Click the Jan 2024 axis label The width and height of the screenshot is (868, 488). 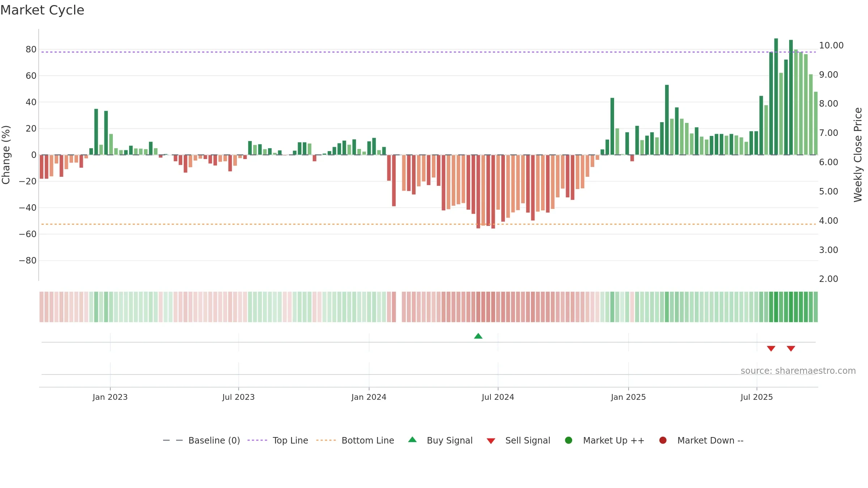tap(369, 397)
